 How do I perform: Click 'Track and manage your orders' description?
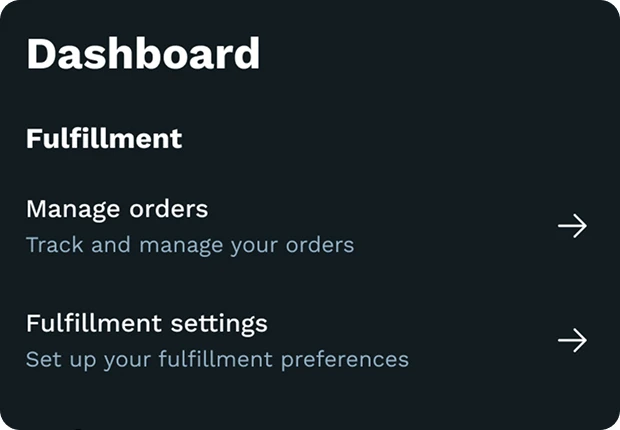(190, 245)
